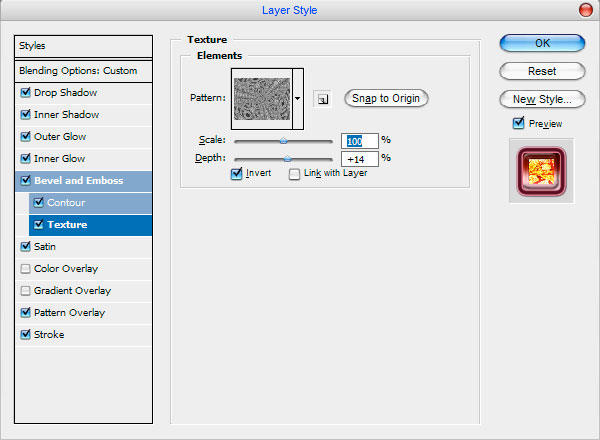Select the Satin style row
The height and width of the screenshot is (440, 600).
pyautogui.click(x=83, y=247)
